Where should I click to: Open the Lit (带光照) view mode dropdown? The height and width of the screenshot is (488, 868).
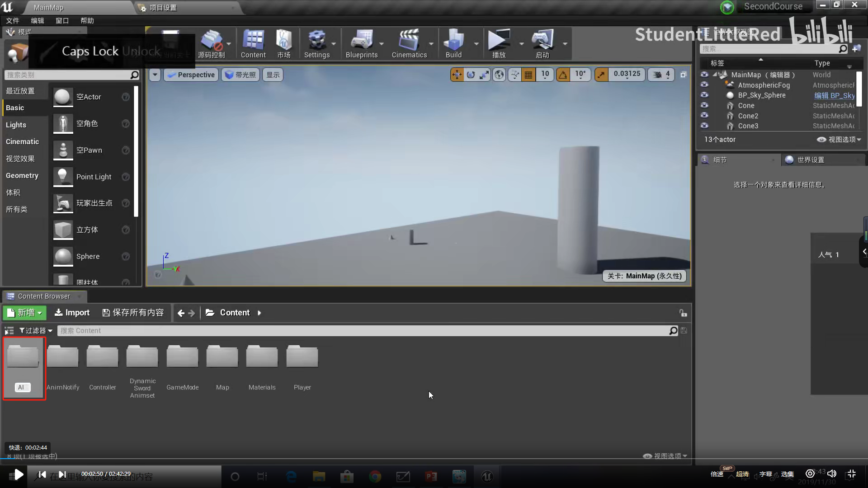click(241, 75)
